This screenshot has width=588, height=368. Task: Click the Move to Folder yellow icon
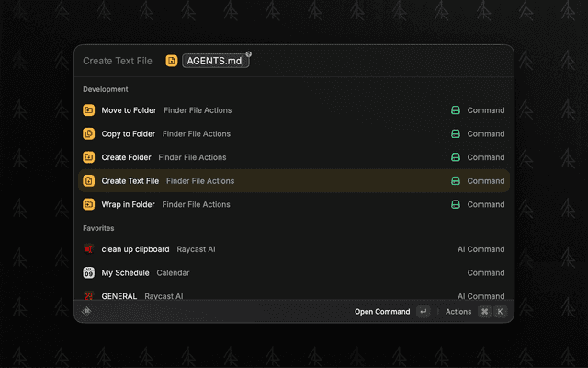click(x=89, y=110)
